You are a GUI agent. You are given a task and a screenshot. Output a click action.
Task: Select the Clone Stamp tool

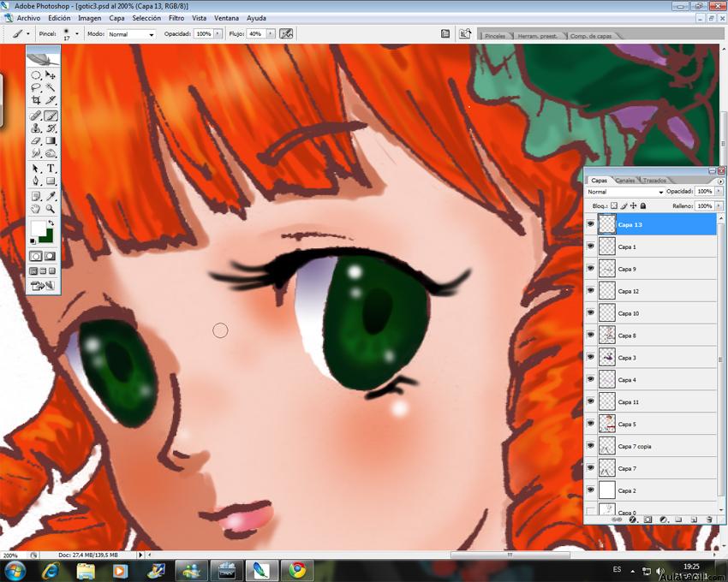pyautogui.click(x=36, y=128)
